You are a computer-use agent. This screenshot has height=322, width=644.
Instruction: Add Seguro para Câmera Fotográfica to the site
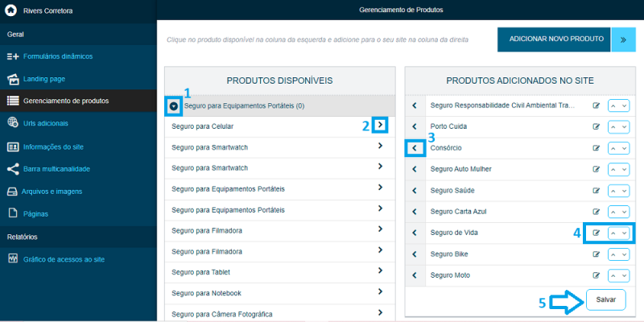click(380, 312)
